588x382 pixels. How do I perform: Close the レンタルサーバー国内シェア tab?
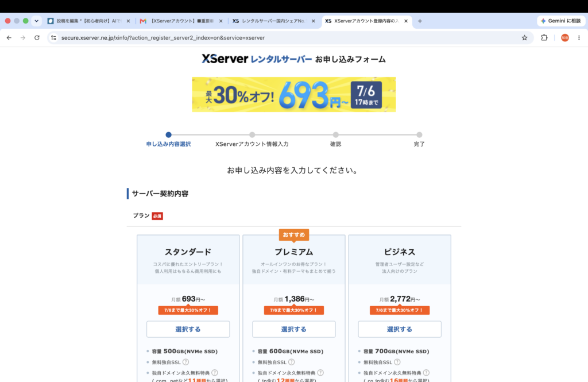click(313, 21)
